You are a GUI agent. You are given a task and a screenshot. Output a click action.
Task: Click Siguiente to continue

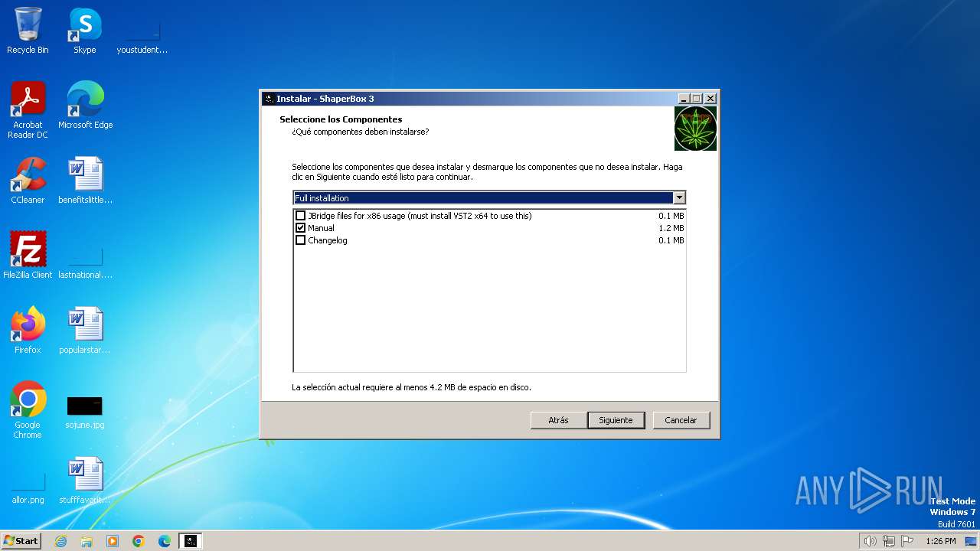pyautogui.click(x=616, y=420)
